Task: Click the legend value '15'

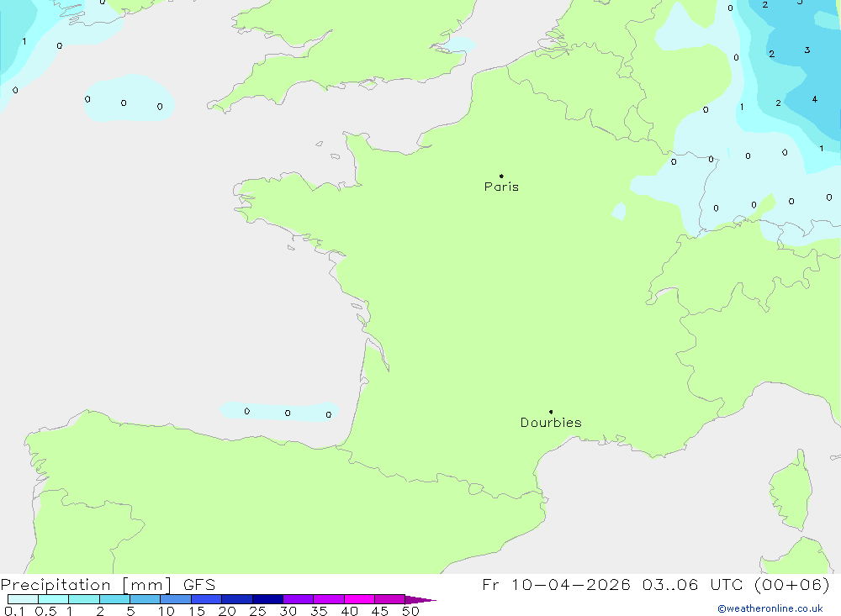Action: 197,611
